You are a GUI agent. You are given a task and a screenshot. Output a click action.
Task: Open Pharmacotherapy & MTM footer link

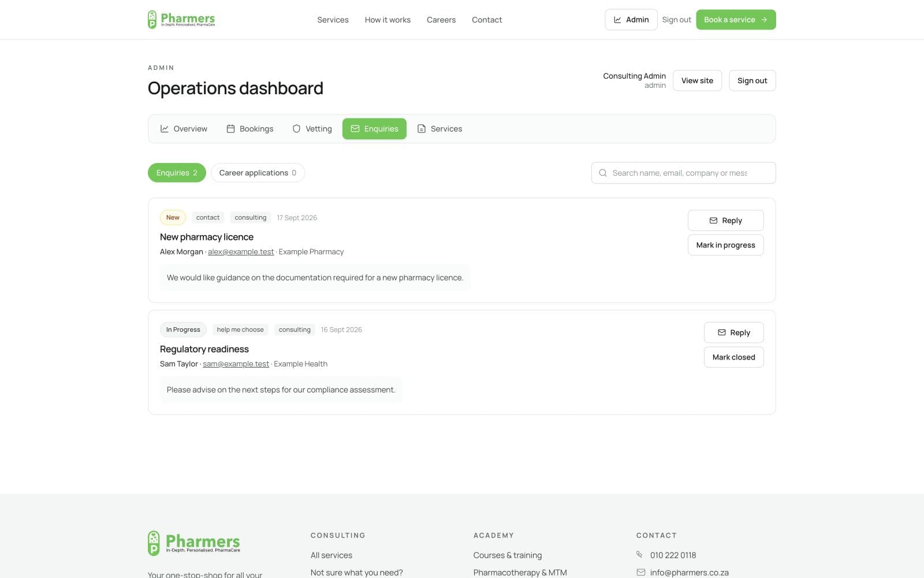pyautogui.click(x=520, y=573)
